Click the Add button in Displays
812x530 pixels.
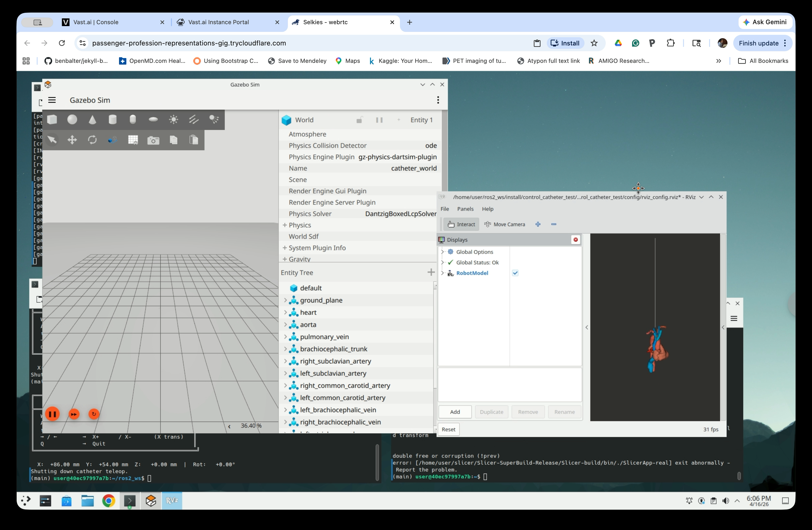point(455,412)
